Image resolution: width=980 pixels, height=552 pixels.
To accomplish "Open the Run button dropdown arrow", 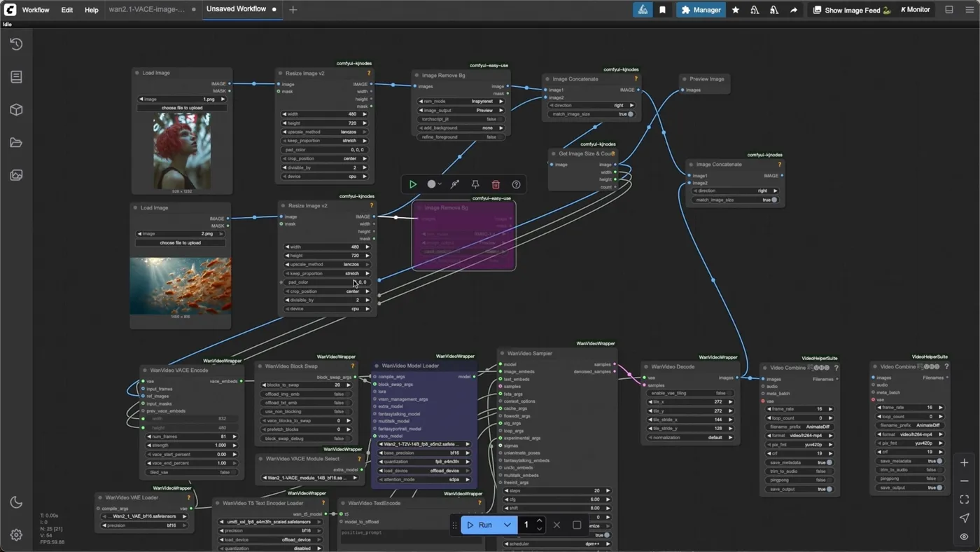I will tap(507, 525).
